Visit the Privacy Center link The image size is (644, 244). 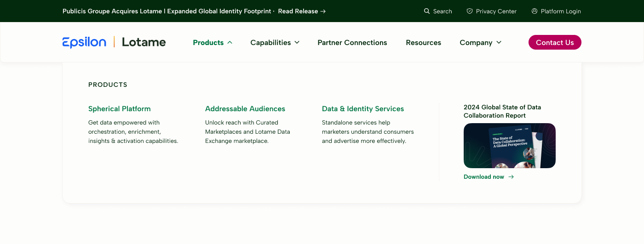coord(496,11)
